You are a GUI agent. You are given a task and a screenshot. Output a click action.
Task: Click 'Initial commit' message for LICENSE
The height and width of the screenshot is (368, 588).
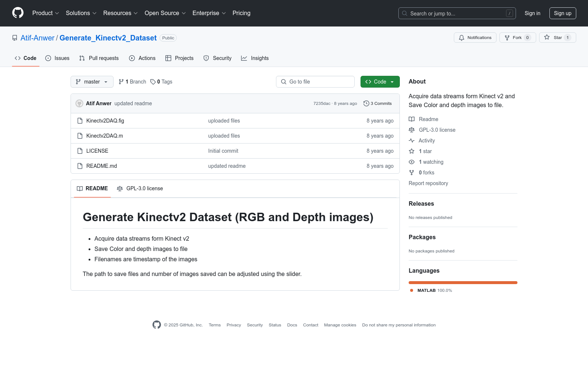[223, 151]
